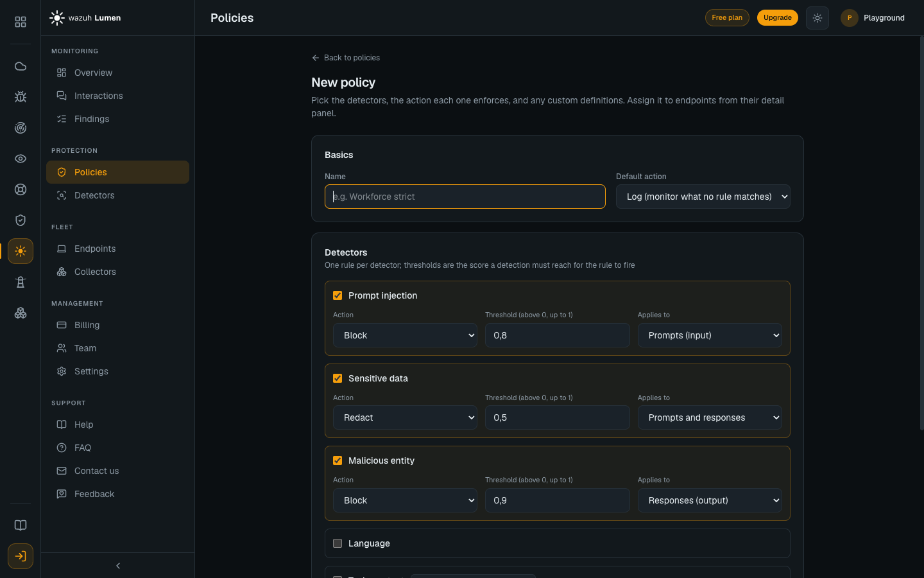This screenshot has height=578, width=924.
Task: Open the book documentation icon in the left rail
Action: 21,525
